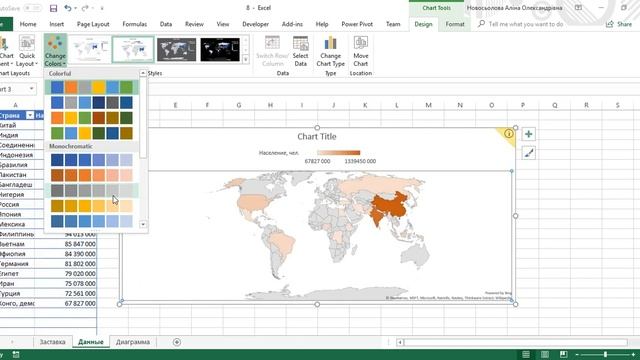Select first light map chart style thumbnail
Viewport: 640px width, 360px height.
click(90, 49)
